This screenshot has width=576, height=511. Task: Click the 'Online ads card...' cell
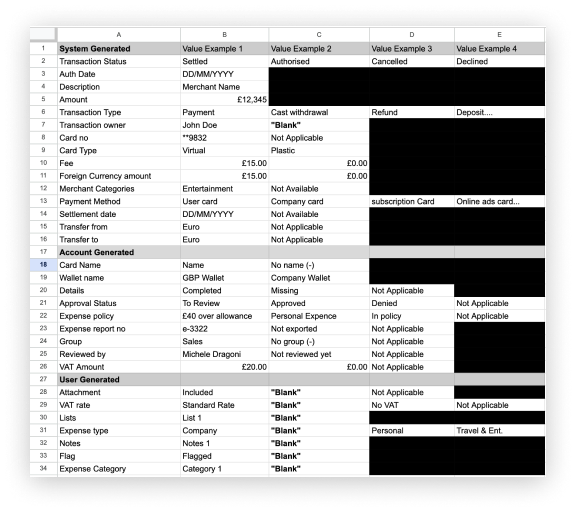tap(500, 201)
